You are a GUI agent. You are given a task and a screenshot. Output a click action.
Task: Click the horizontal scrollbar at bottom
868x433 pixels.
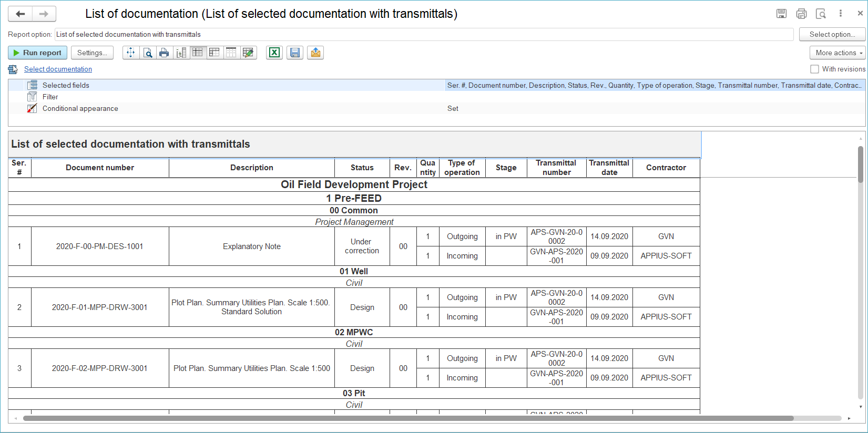click(407, 418)
